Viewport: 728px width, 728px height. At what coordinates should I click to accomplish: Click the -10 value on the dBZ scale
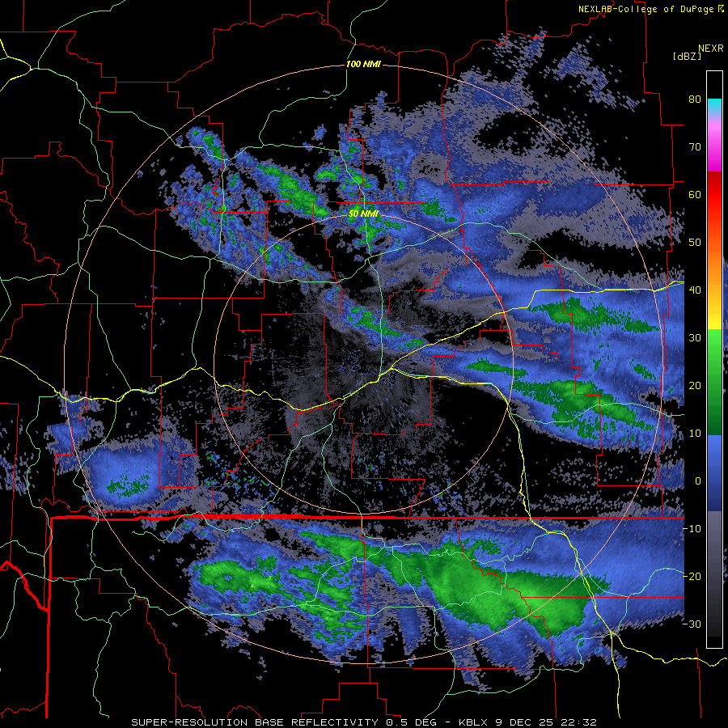click(692, 529)
